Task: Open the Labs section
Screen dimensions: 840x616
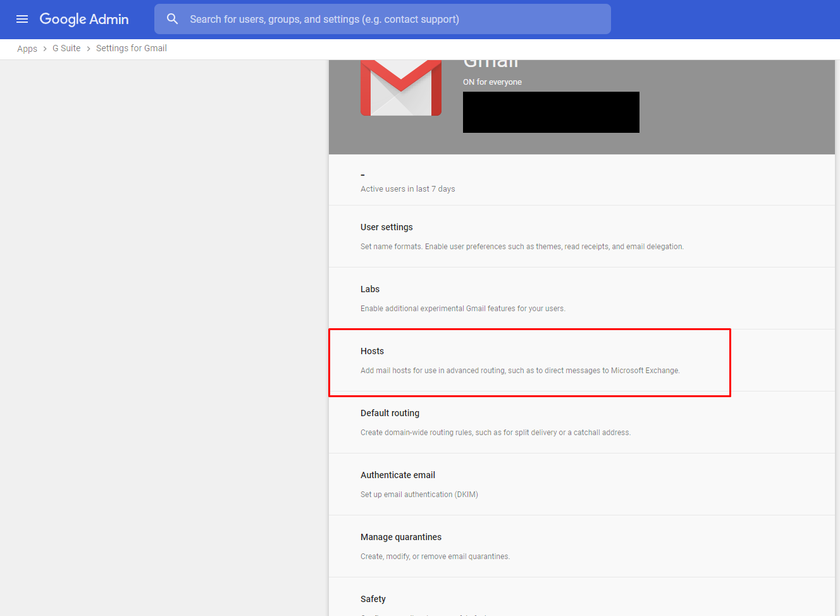Action: (370, 289)
